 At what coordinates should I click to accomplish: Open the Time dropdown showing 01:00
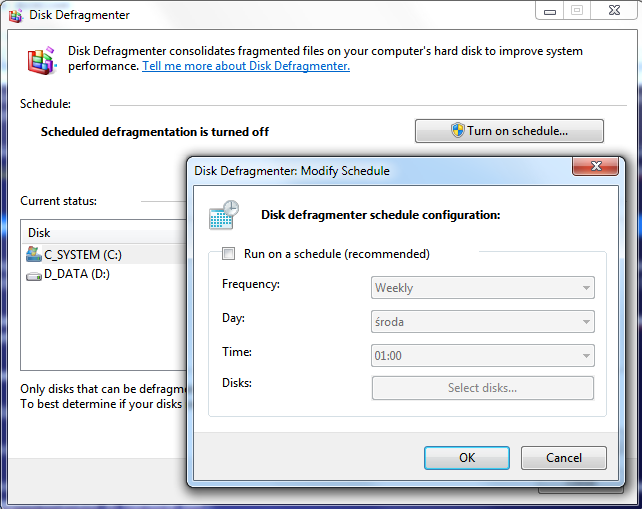tap(483, 355)
